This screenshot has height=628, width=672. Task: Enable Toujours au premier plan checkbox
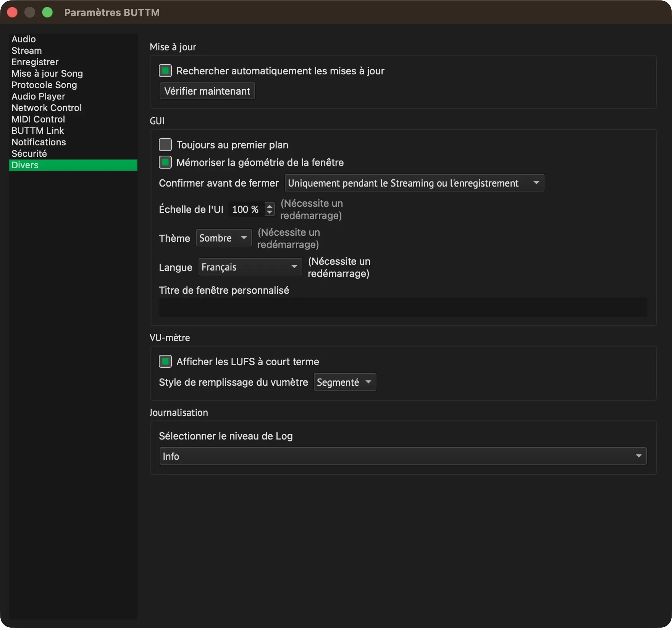click(165, 145)
